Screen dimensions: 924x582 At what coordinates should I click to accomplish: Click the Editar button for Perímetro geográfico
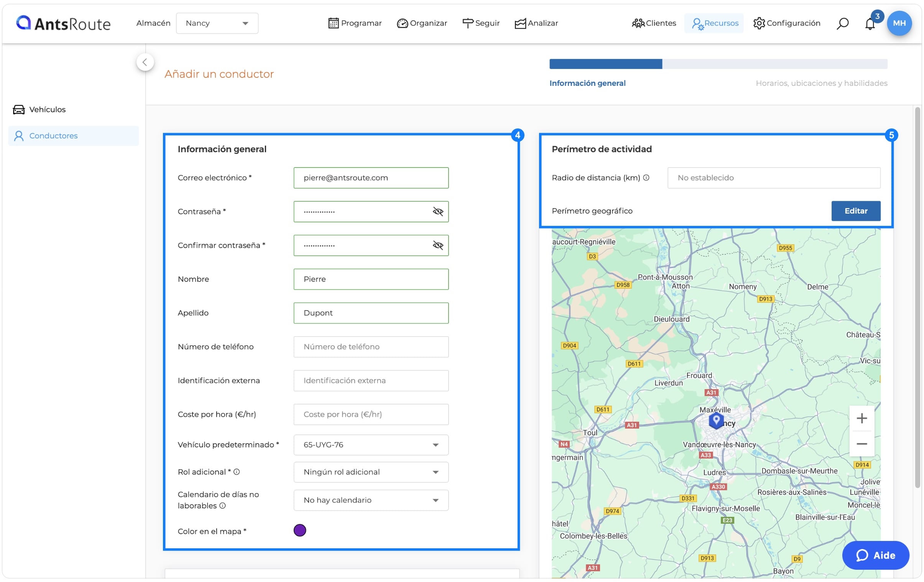point(855,211)
